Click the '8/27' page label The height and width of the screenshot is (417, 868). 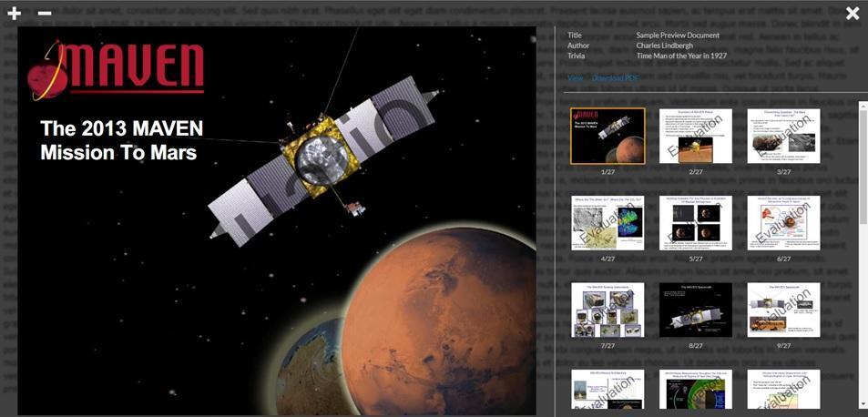(x=695, y=346)
